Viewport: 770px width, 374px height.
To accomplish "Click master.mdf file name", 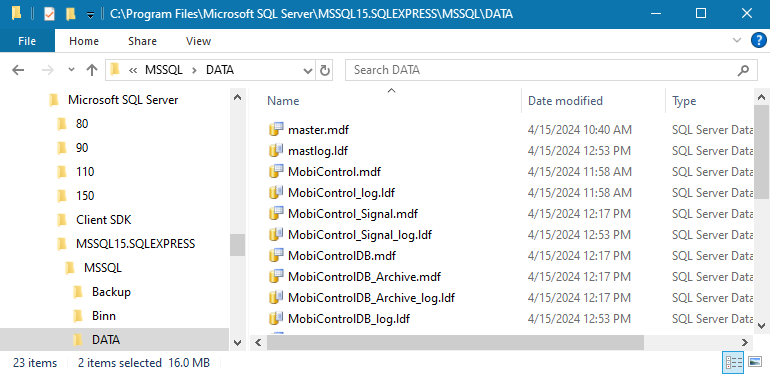I will [x=319, y=130].
